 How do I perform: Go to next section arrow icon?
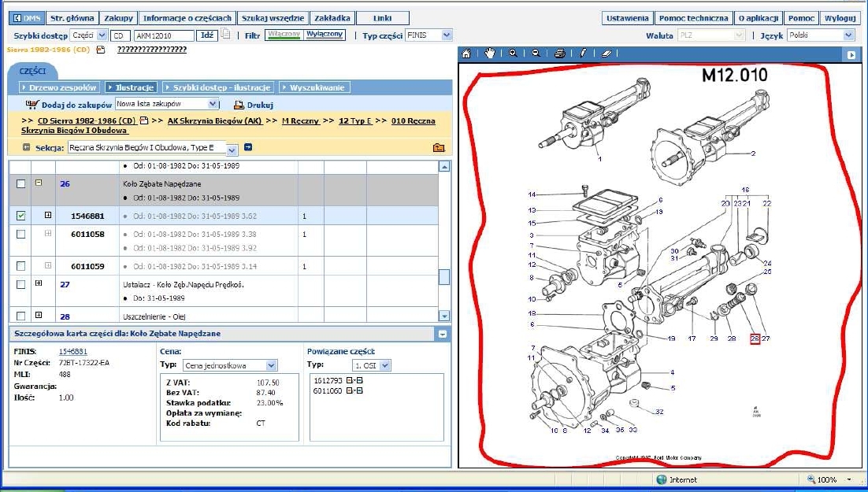pos(248,146)
